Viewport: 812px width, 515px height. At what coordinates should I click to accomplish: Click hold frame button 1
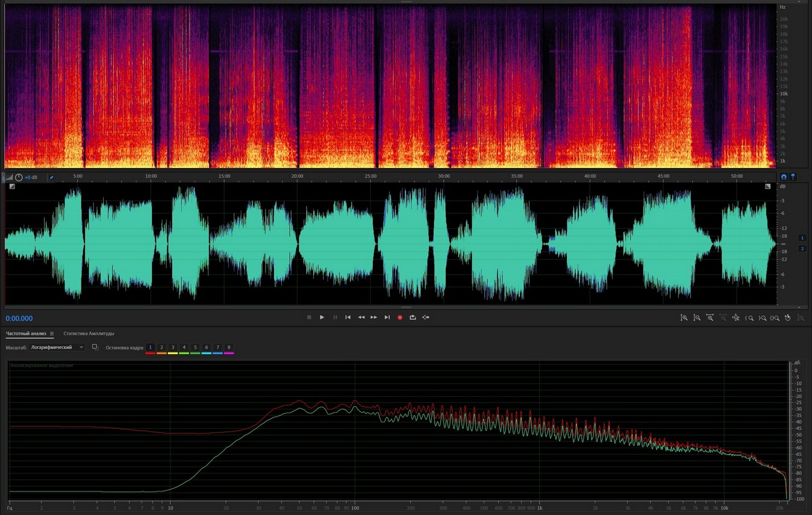point(151,348)
